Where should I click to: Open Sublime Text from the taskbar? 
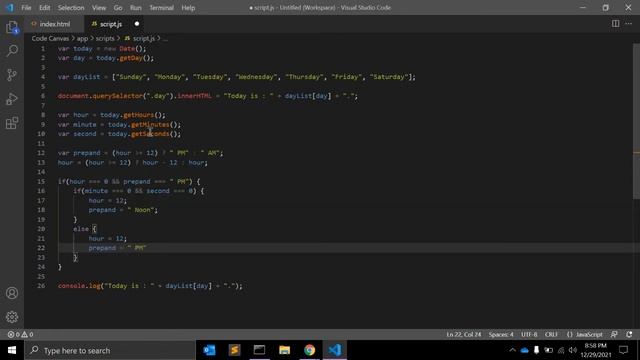tap(234, 350)
